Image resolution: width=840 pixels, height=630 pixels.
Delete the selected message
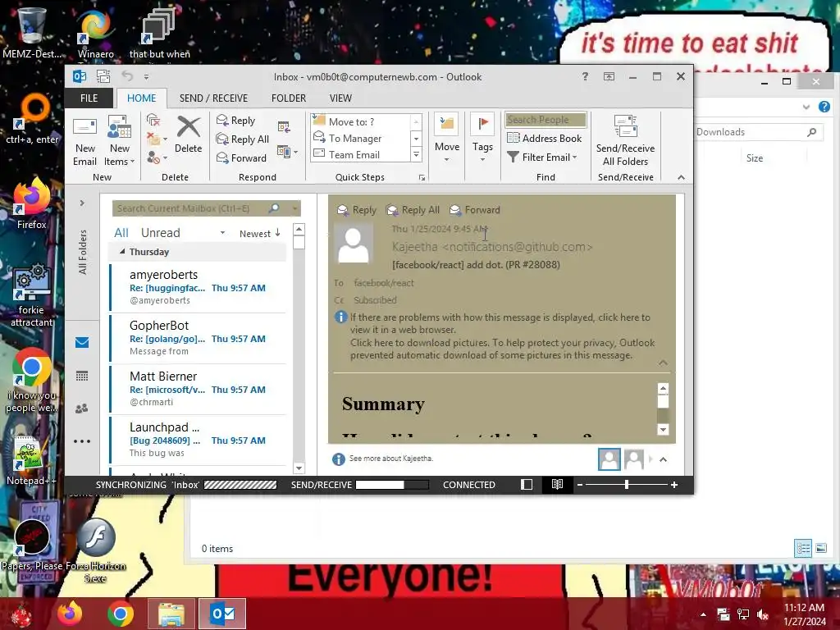(188, 135)
